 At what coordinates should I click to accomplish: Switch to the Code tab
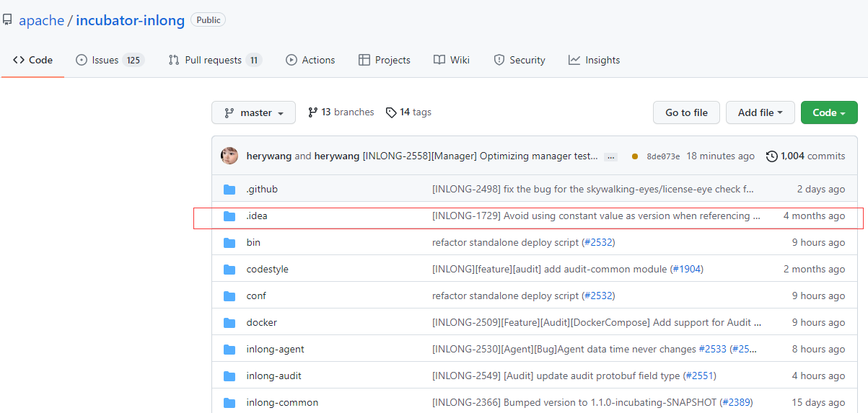coord(32,60)
